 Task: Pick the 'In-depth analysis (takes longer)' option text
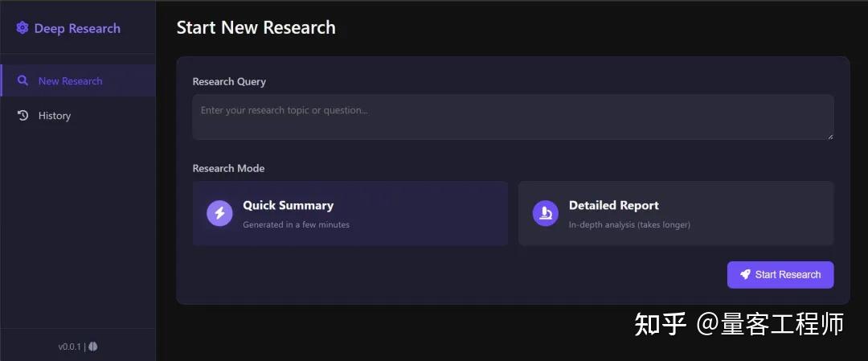point(629,225)
